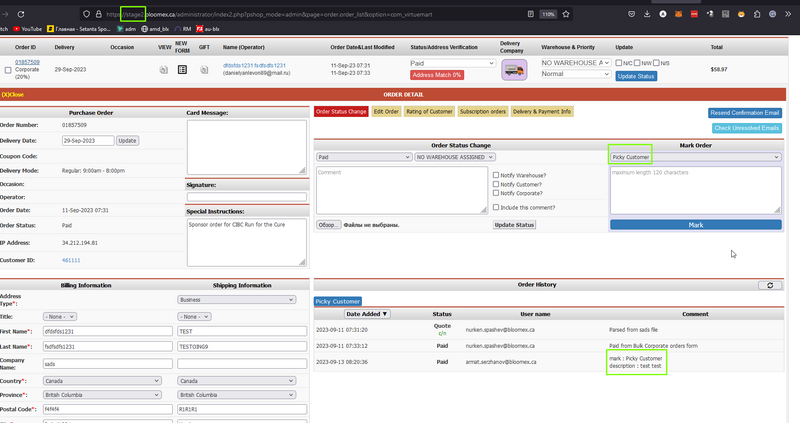The width and height of the screenshot is (800, 423).
Task: Go forward with the browser arrow
Action: (x=5, y=14)
